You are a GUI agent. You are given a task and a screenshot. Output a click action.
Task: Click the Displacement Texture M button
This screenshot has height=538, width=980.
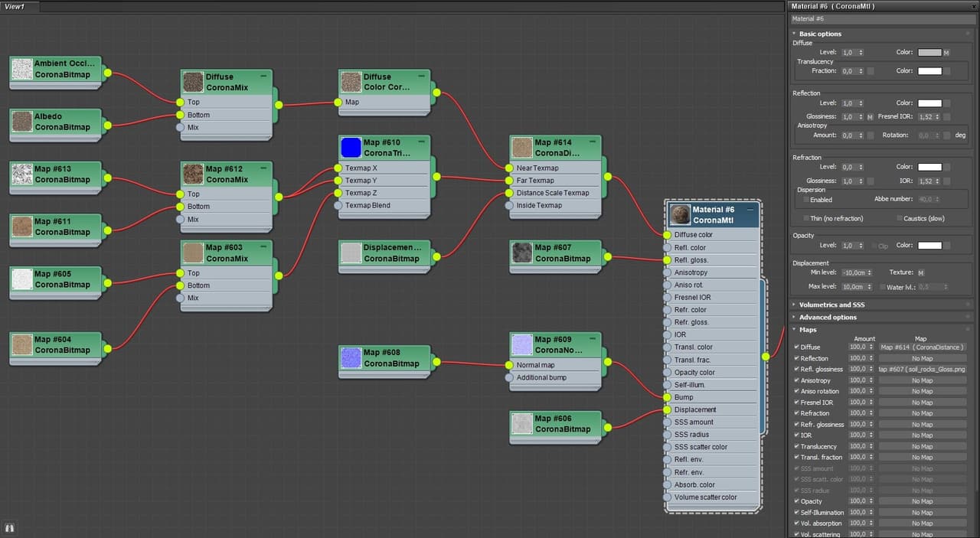point(920,272)
